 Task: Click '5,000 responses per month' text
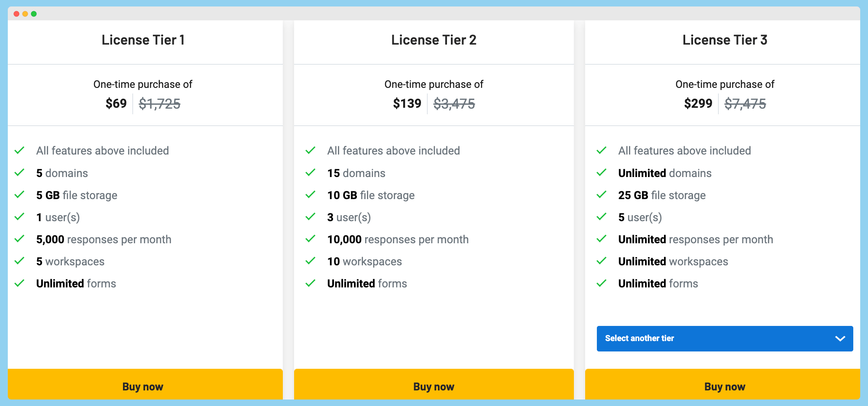coord(104,239)
